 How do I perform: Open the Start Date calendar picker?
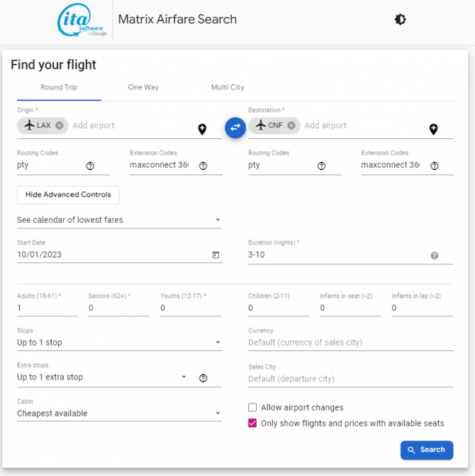(x=216, y=255)
